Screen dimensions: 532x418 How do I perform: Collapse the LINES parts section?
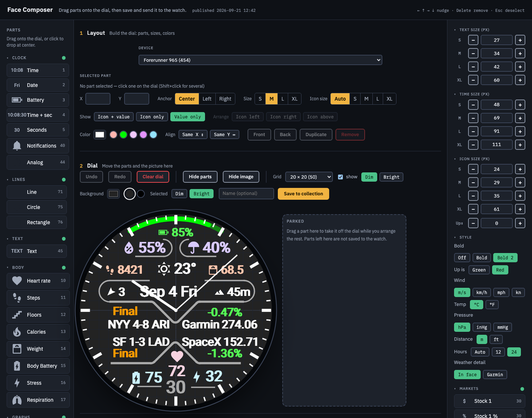pyautogui.click(x=19, y=179)
